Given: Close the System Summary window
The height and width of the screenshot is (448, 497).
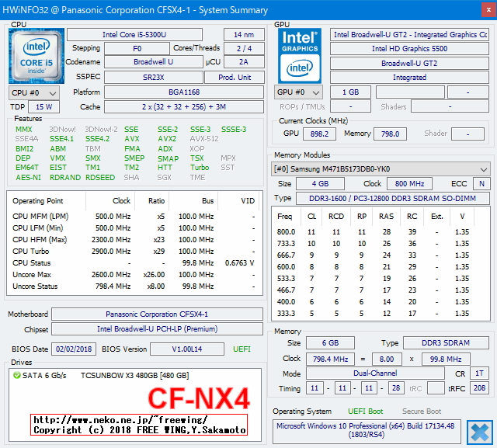Looking at the screenshot, I should click(488, 10).
